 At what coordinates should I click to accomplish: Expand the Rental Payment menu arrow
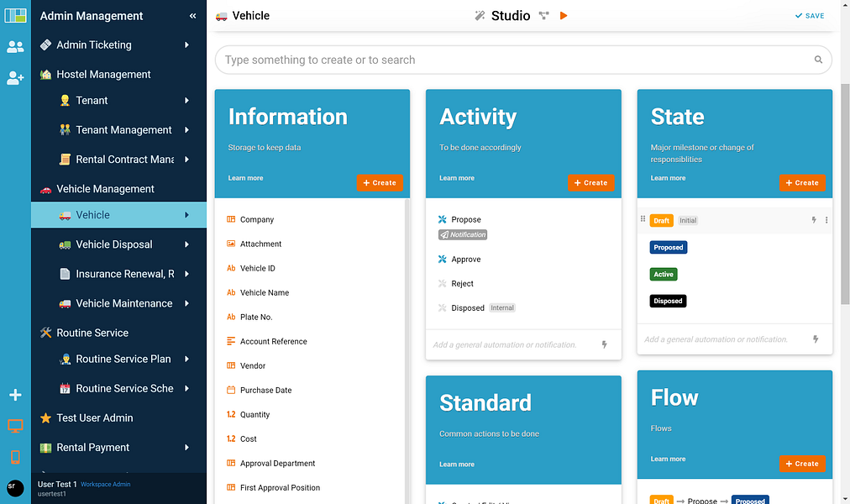pos(186,447)
